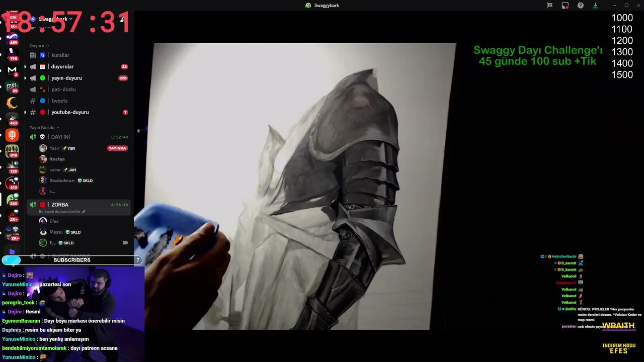Open the Help question mark icon
Image resolution: width=644 pixels, height=362 pixels.
coord(581,6)
